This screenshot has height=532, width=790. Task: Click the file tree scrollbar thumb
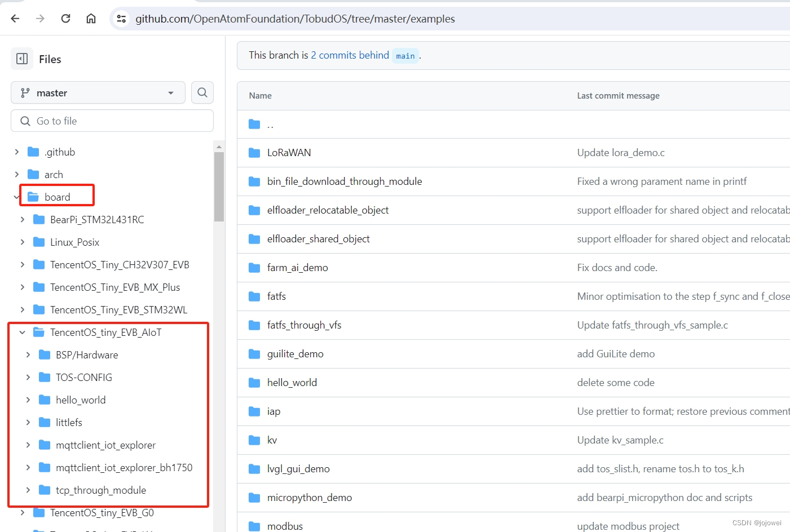click(x=219, y=187)
